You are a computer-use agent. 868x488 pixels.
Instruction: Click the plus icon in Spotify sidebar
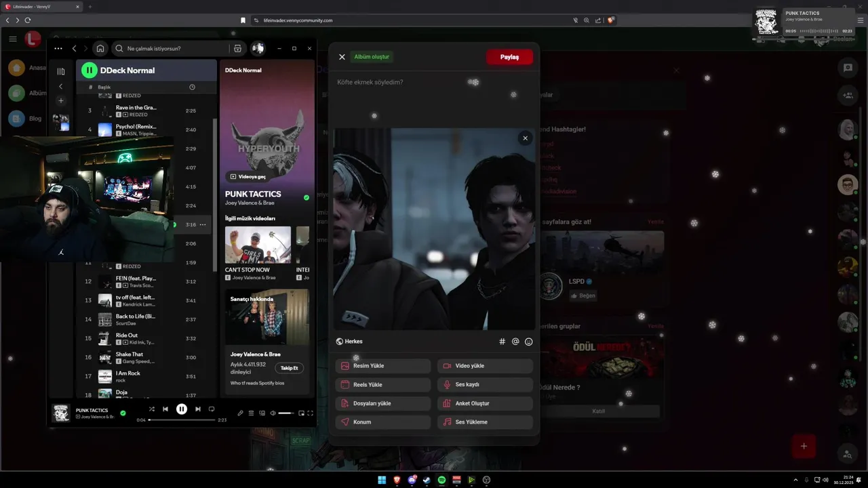pos(60,100)
